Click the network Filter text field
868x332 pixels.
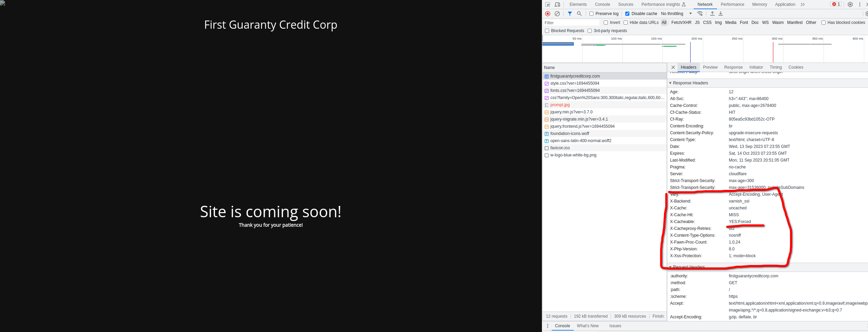(571, 23)
